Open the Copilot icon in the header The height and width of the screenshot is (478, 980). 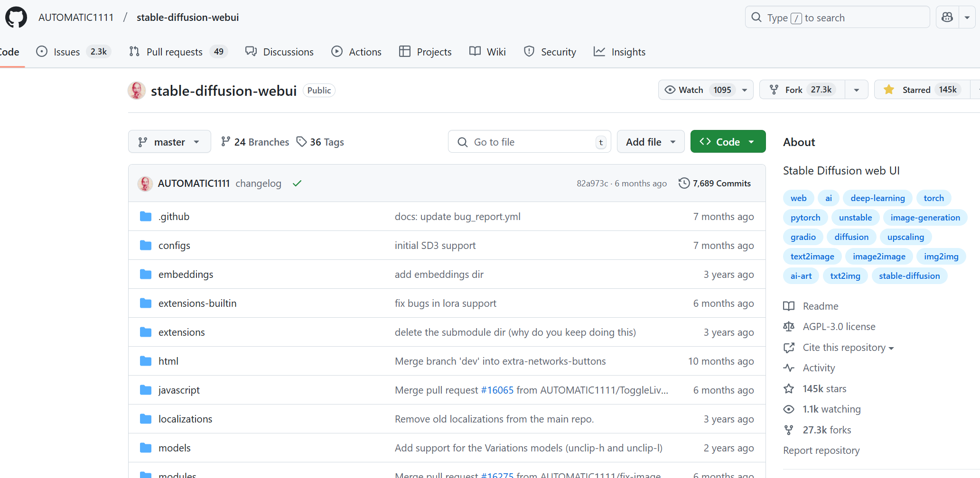coord(947,18)
